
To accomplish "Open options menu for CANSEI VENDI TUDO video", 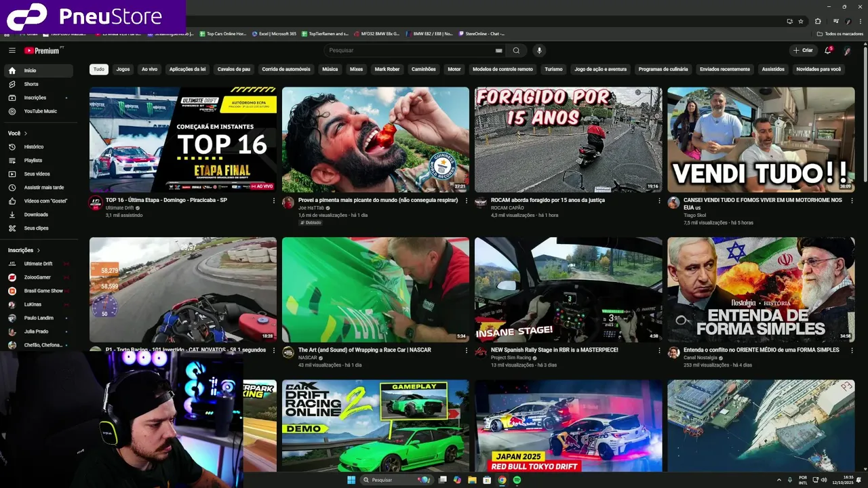I will tap(852, 201).
